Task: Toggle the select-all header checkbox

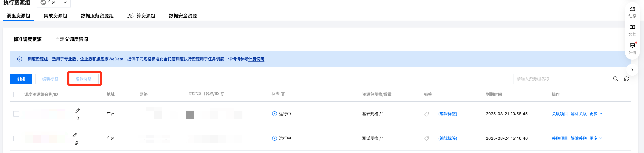Action: [x=16, y=94]
